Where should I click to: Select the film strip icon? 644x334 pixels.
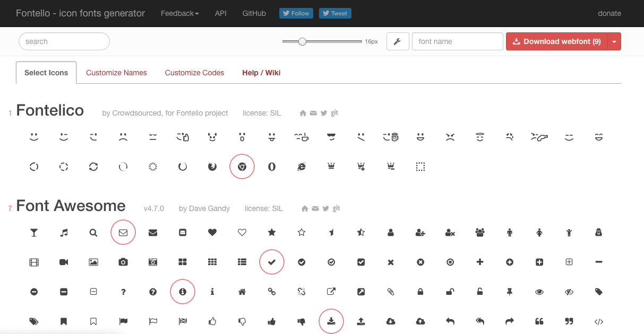[x=34, y=262]
